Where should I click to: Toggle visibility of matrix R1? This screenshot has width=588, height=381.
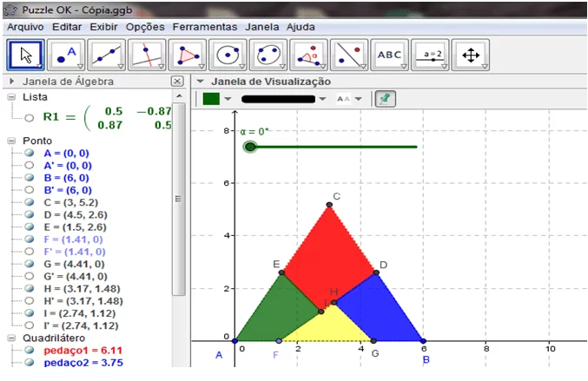point(30,118)
